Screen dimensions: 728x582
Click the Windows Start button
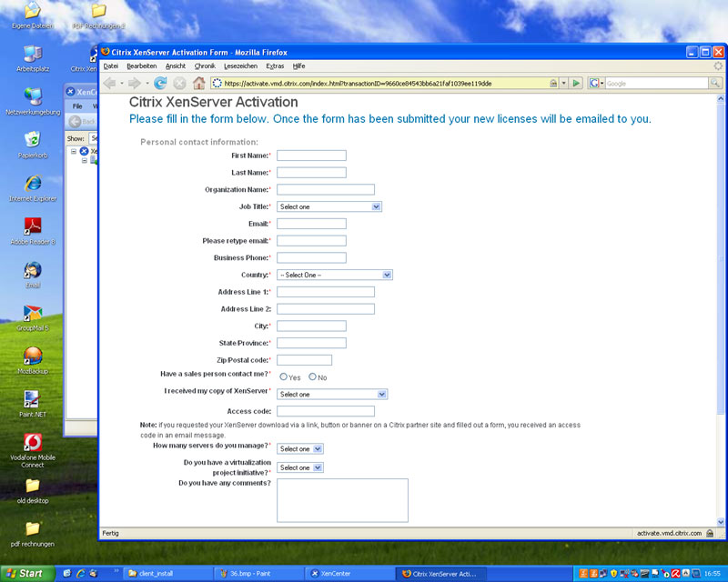(27, 574)
